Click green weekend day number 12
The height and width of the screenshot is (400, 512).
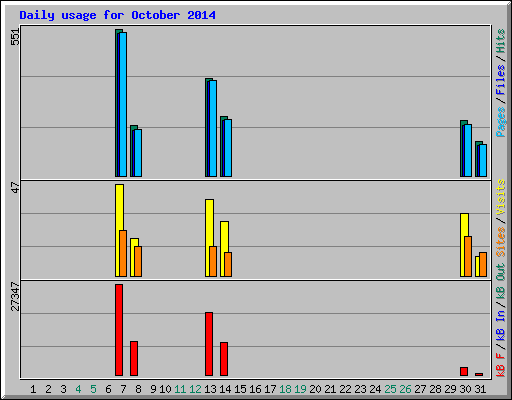[x=195, y=389]
